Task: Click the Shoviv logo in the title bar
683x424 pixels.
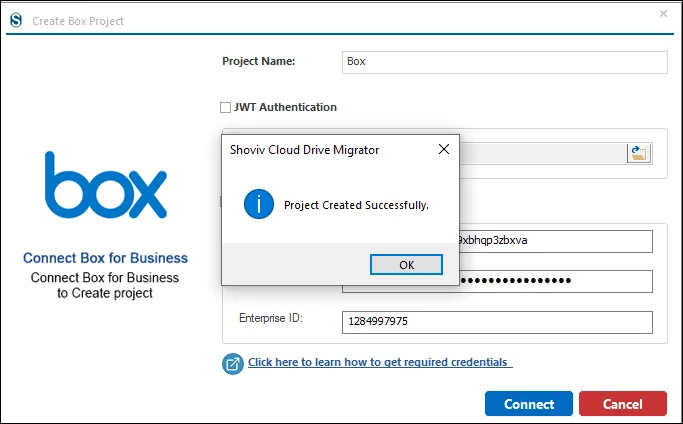Action: point(16,20)
